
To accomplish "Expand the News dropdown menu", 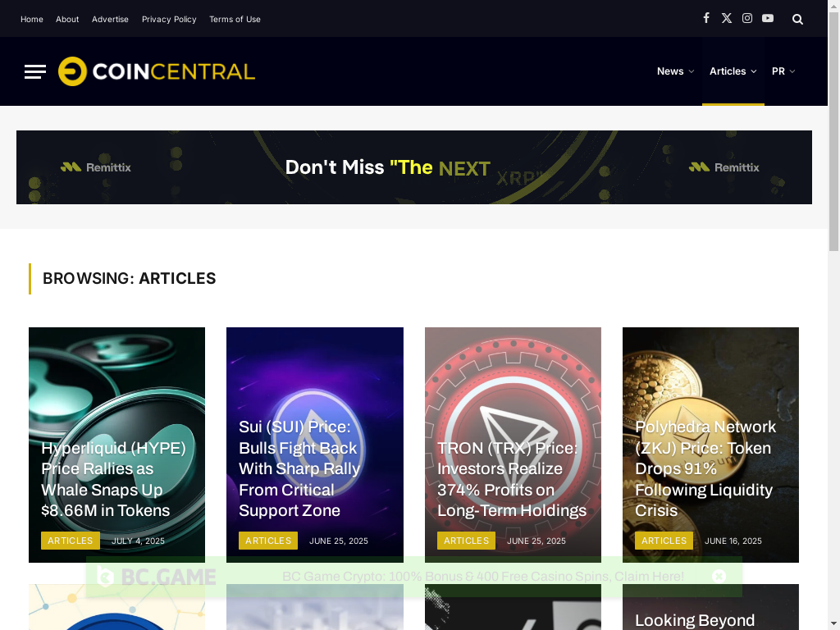I will click(676, 71).
